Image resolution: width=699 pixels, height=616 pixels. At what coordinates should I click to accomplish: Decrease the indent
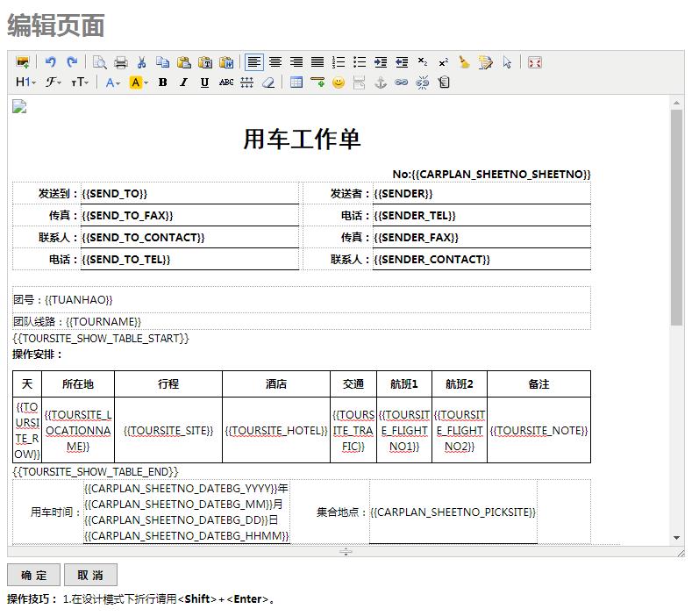click(402, 62)
